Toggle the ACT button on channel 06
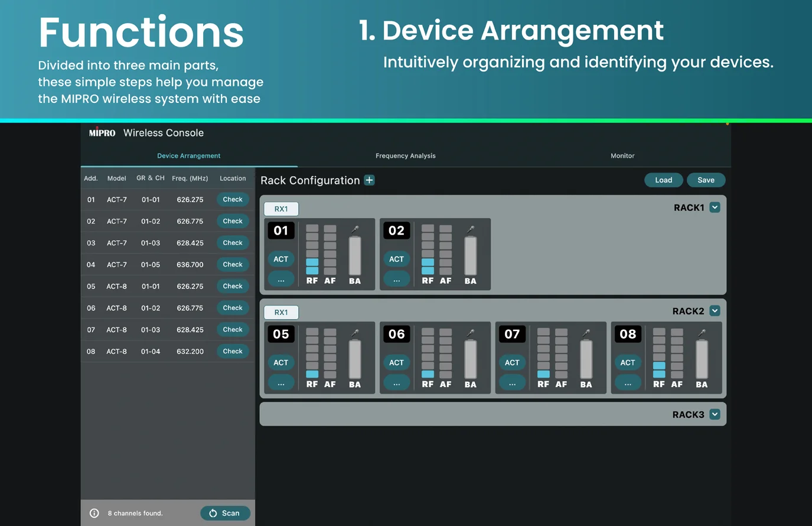 point(396,362)
